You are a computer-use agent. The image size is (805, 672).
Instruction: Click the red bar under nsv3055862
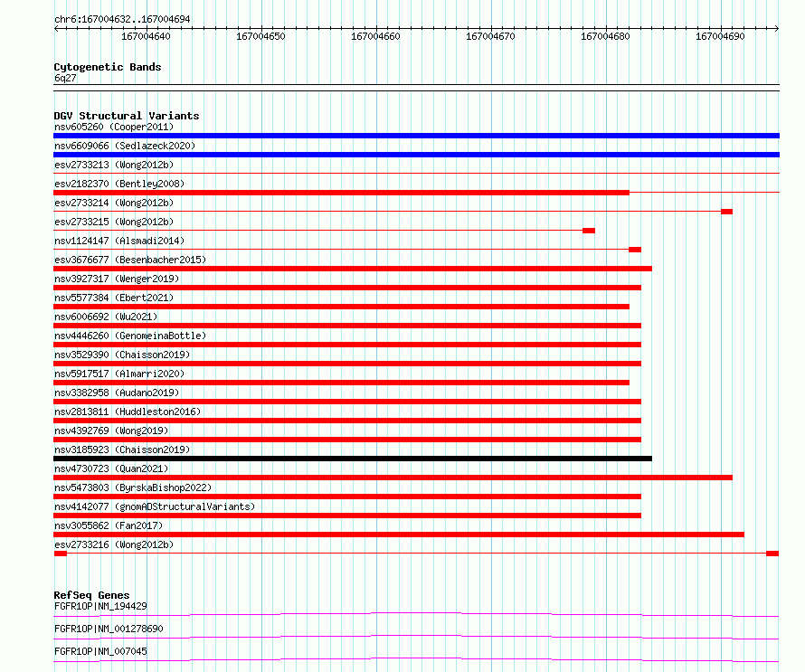399,535
